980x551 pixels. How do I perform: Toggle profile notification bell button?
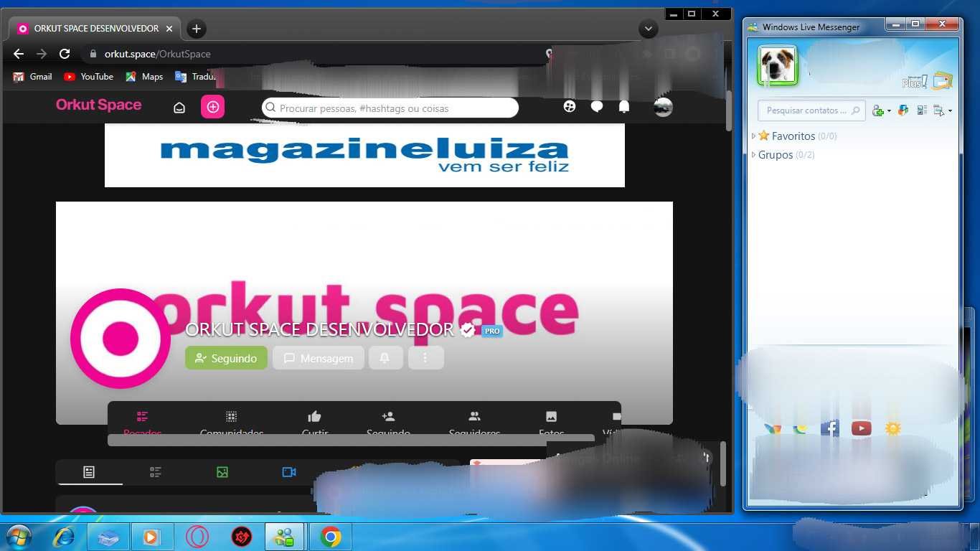click(x=385, y=358)
